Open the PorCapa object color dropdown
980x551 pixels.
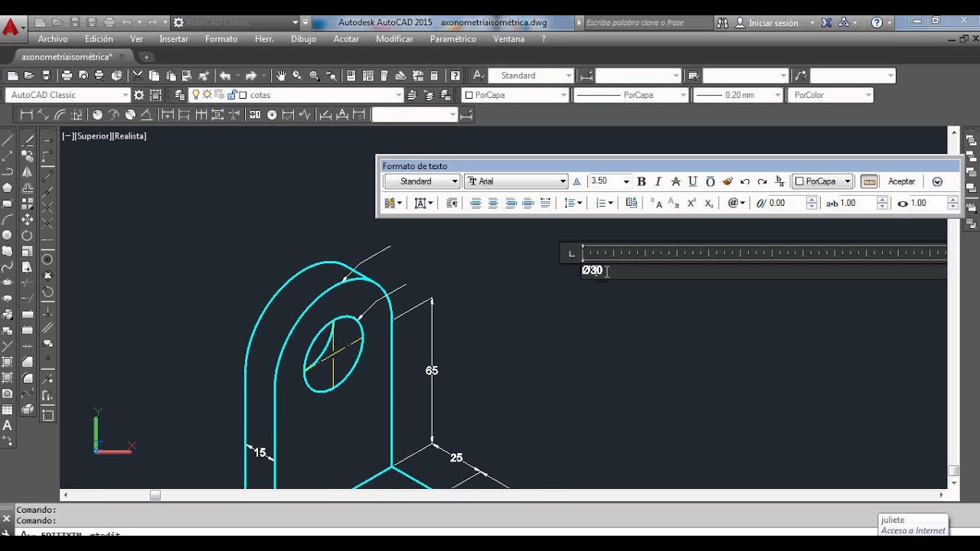coord(514,95)
